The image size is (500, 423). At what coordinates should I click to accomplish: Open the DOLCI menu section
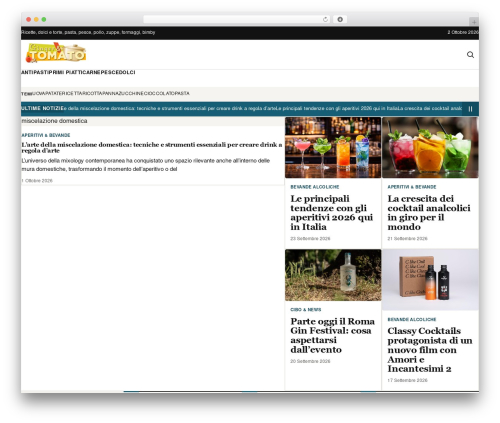pyautogui.click(x=127, y=72)
